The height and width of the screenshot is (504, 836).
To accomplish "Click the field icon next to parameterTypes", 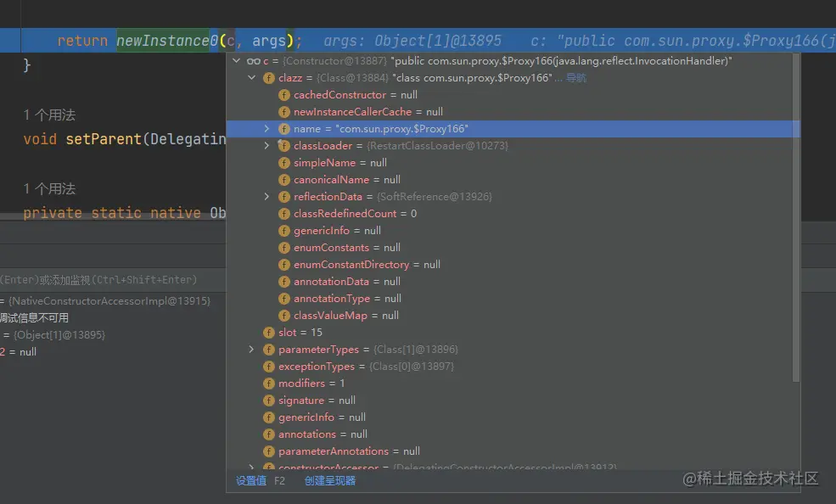I will (x=269, y=350).
